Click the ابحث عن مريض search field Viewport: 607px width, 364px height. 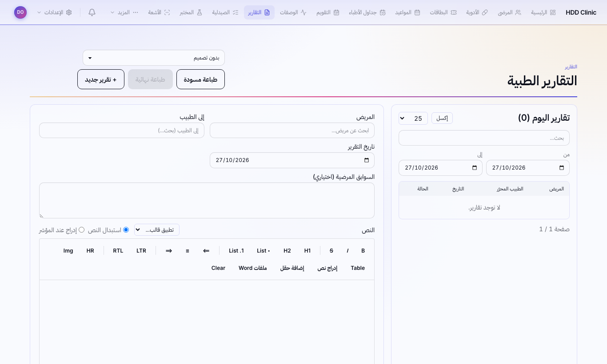pos(292,131)
